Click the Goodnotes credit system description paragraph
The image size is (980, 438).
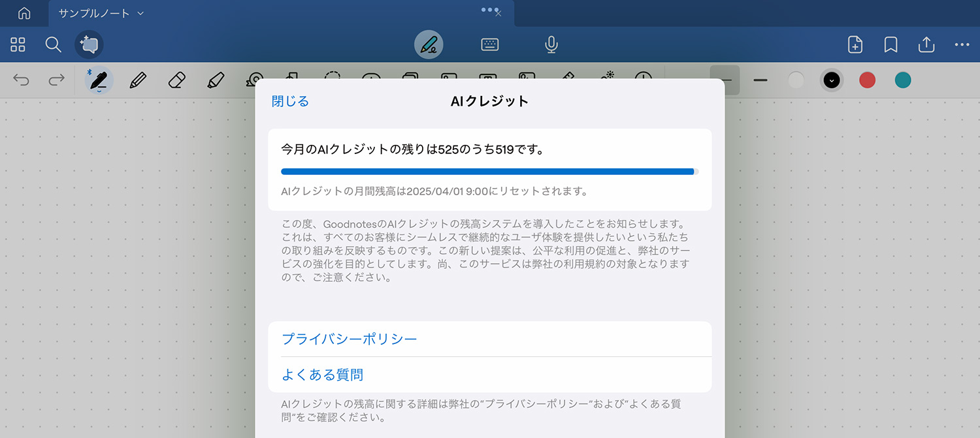click(x=486, y=251)
